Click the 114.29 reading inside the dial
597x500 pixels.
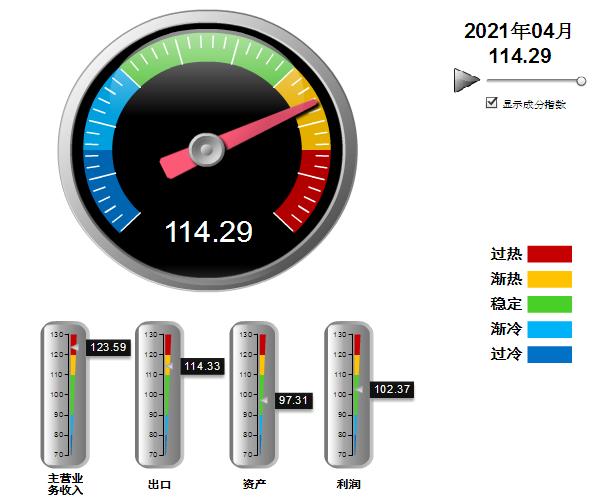pos(209,231)
